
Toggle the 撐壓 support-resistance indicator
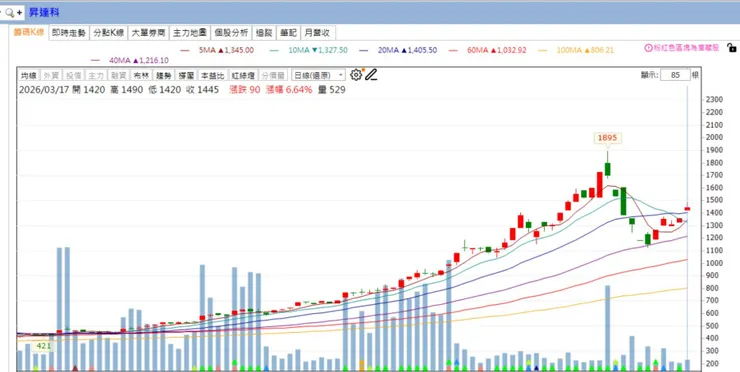(x=186, y=75)
